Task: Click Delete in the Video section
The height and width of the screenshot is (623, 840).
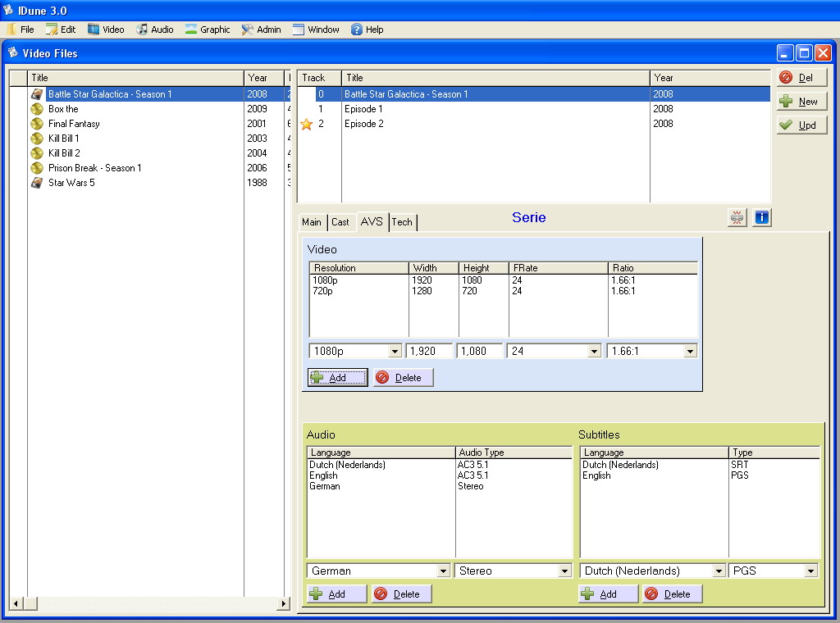Action: click(404, 377)
